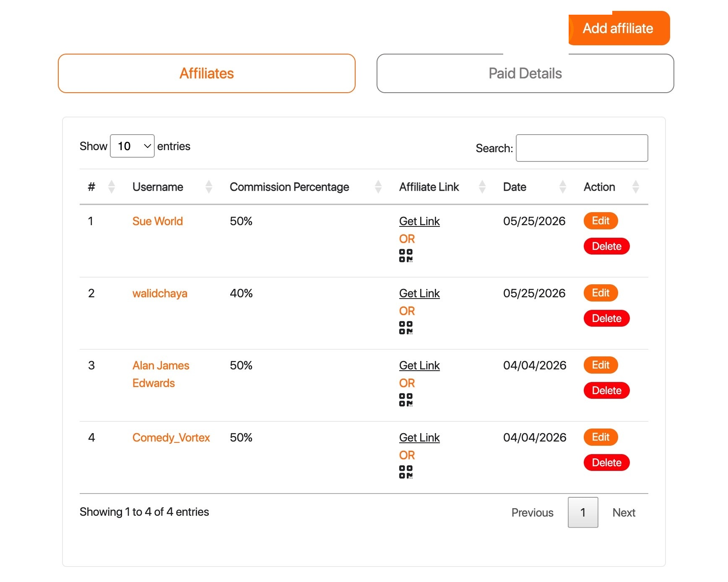Edit the Comedy_Vortex affiliate
The width and height of the screenshot is (728, 582).
[601, 437]
